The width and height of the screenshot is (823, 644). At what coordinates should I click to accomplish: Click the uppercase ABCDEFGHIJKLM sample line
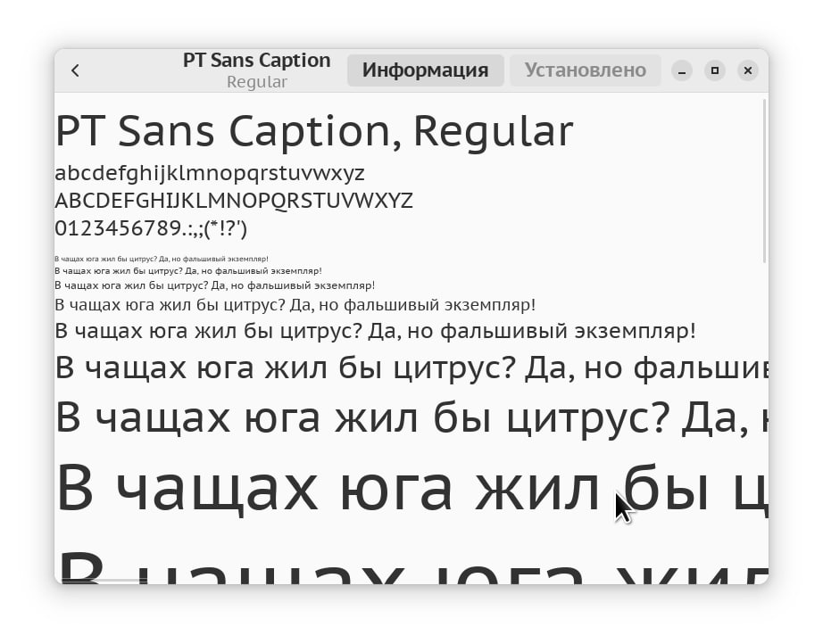[234, 201]
